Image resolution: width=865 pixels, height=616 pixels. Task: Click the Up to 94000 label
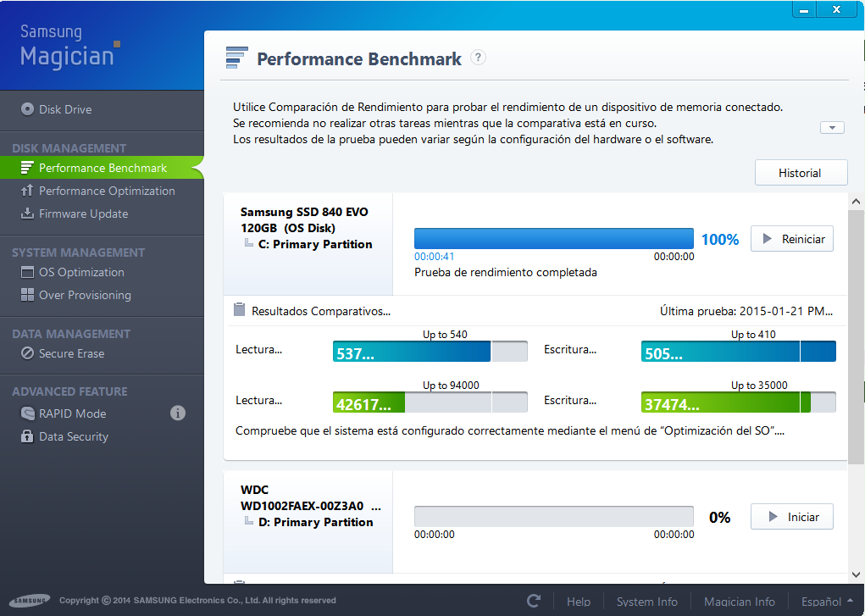point(451,386)
